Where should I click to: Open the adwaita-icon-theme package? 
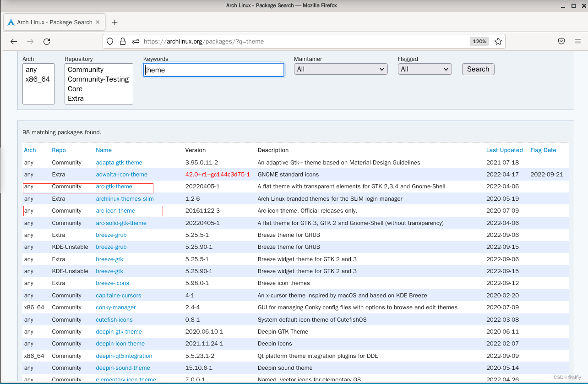point(121,175)
